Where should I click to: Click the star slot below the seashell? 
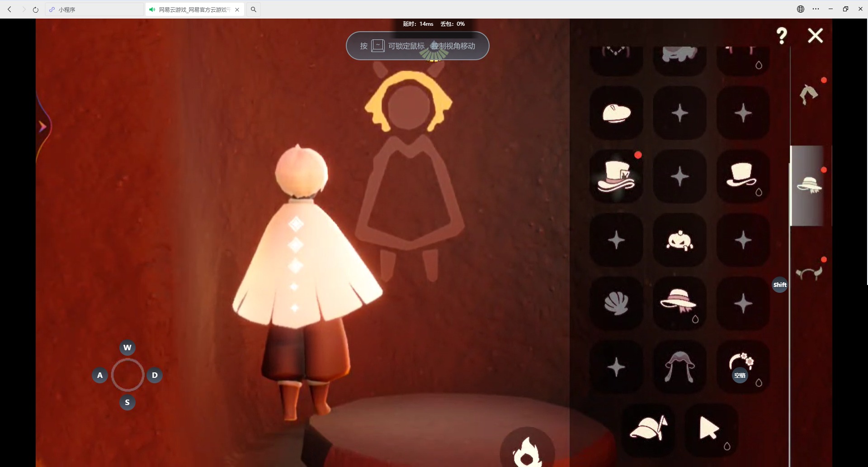(616, 367)
